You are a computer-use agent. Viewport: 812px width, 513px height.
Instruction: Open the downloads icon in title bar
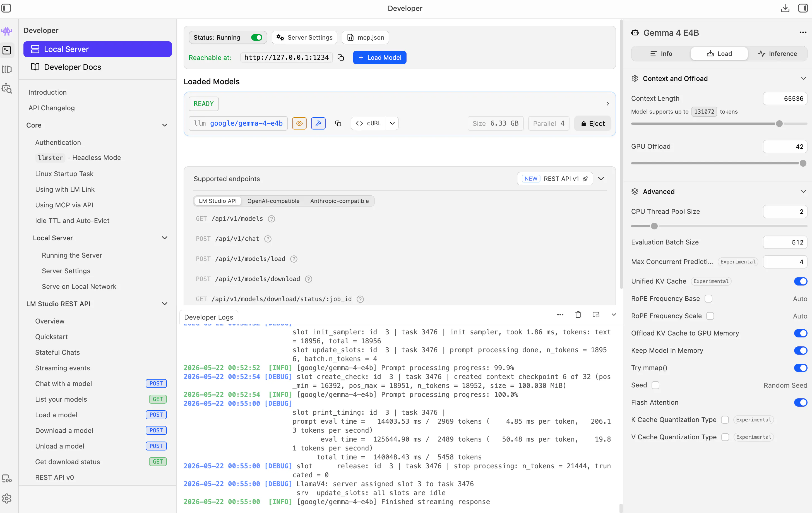pos(785,8)
